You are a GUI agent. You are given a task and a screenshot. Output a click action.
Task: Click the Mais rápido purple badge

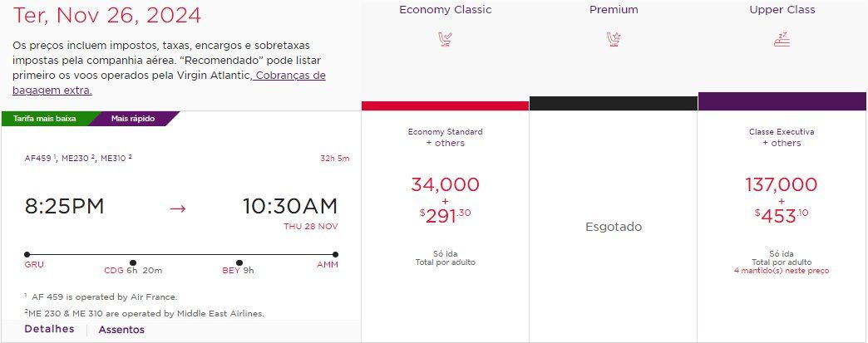pos(133,119)
